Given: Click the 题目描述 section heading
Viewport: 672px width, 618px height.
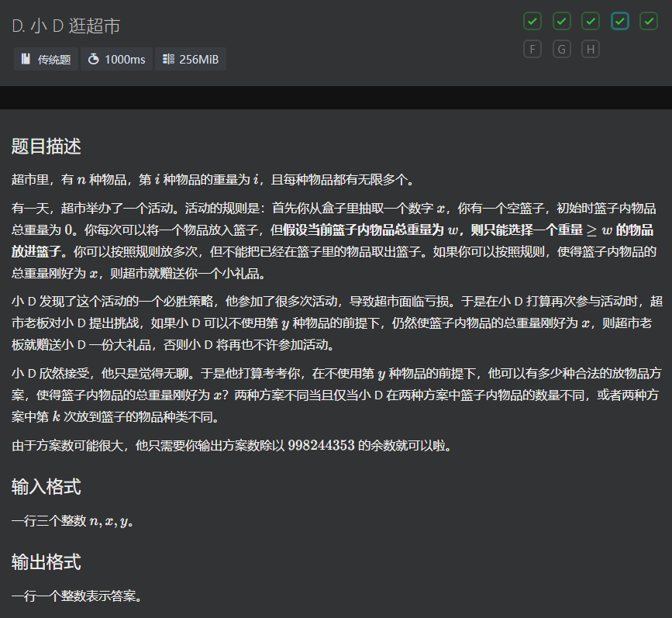Looking at the screenshot, I should coord(47,147).
